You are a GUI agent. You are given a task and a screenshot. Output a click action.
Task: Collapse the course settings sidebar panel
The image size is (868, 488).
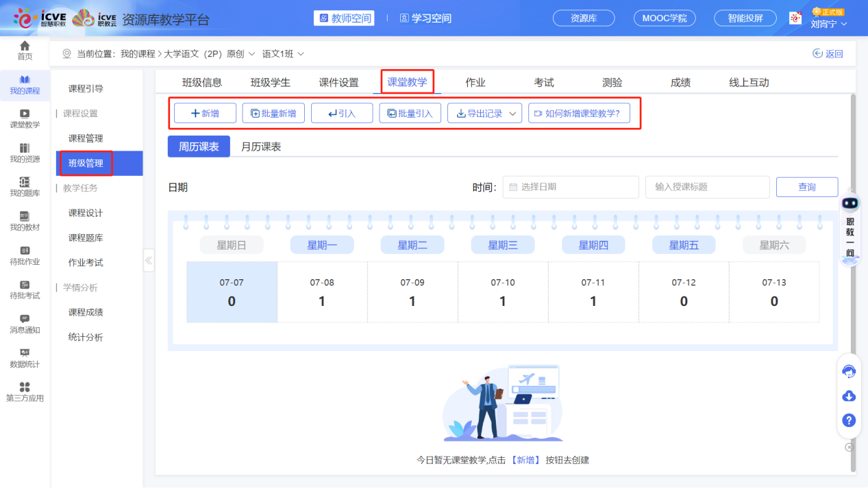coord(149,260)
